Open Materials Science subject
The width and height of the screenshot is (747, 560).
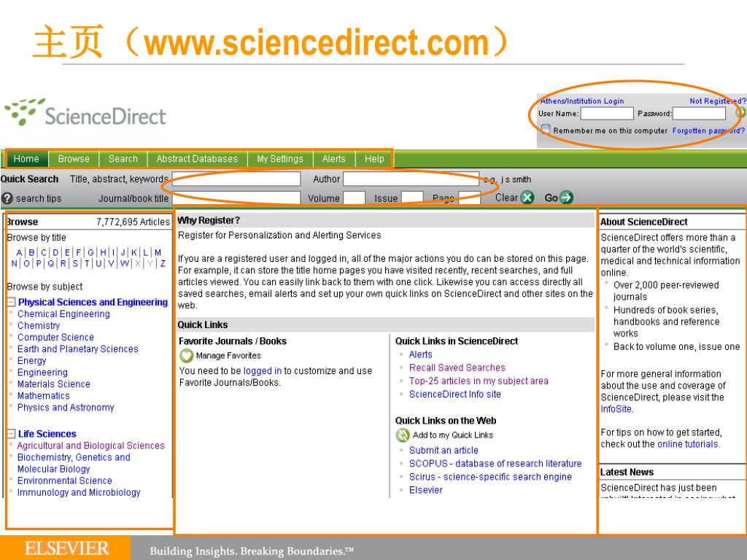[54, 384]
